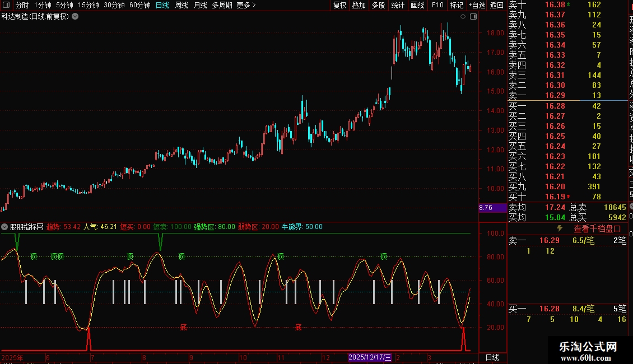Screen dimensions: 633x364
Task: Select the 买四 16.25 order row
Action: click(x=567, y=136)
